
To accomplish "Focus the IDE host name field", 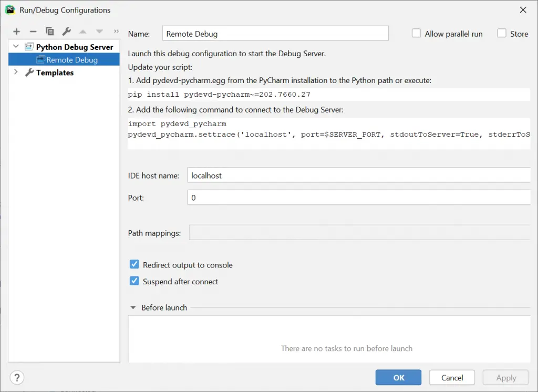I will tap(359, 176).
